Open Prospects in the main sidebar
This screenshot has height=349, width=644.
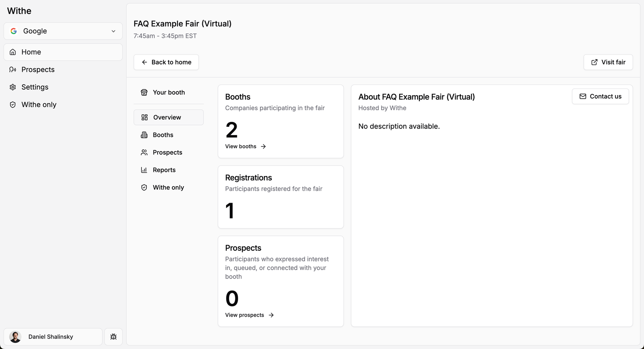point(63,70)
